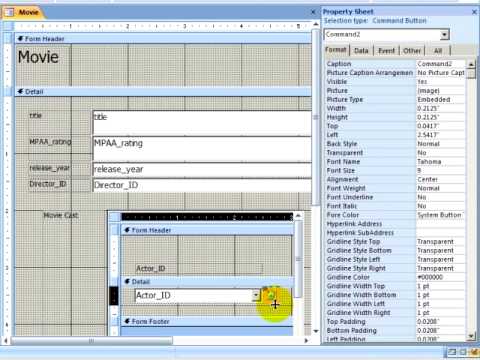Image resolution: width=480 pixels, height=360 pixels.
Task: Click the Caption property value Command2
Action: [441, 64]
